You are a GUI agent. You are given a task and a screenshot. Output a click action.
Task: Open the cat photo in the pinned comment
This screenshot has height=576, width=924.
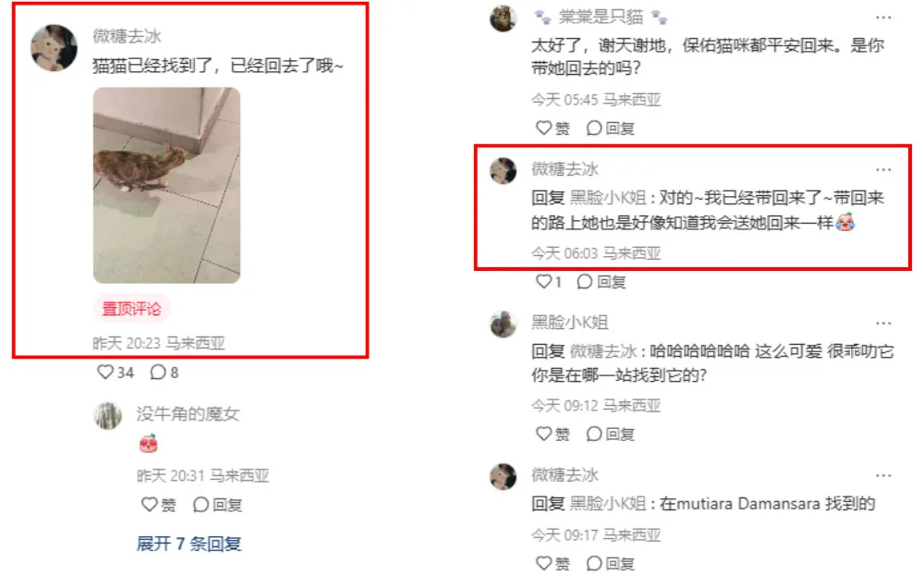point(166,185)
